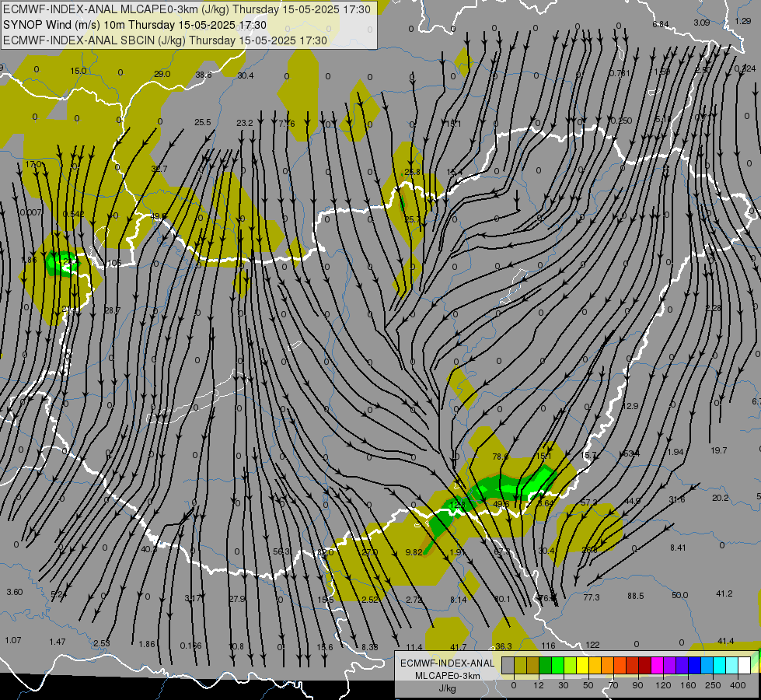Click the map value 2.28
Viewport: 761px width, 700px height.
coord(714,308)
